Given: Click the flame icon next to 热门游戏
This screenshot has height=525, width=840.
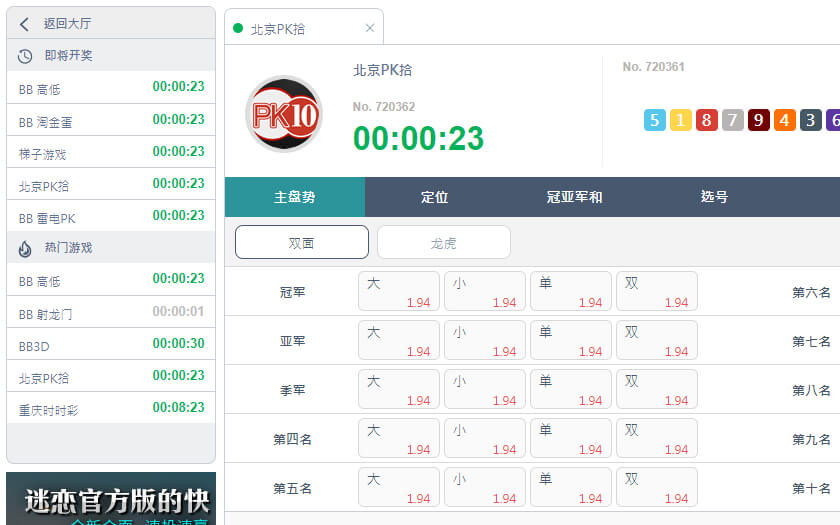Looking at the screenshot, I should [x=25, y=248].
